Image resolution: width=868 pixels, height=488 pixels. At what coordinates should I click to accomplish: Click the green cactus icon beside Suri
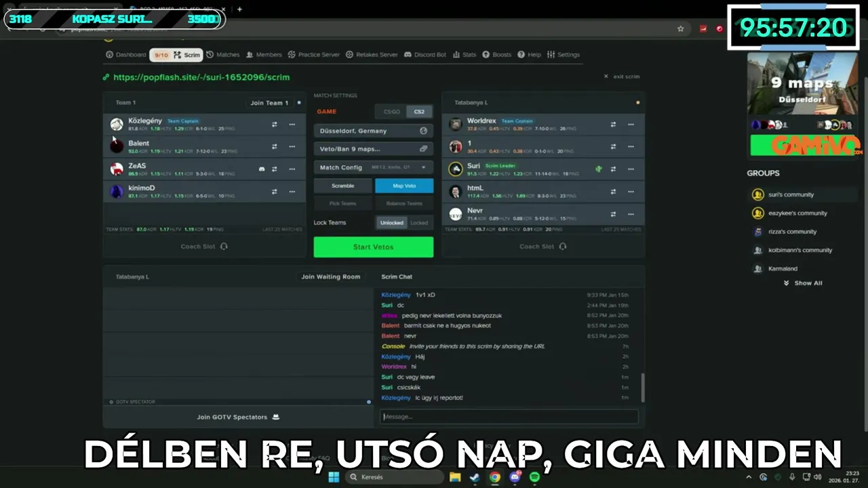pyautogui.click(x=598, y=169)
